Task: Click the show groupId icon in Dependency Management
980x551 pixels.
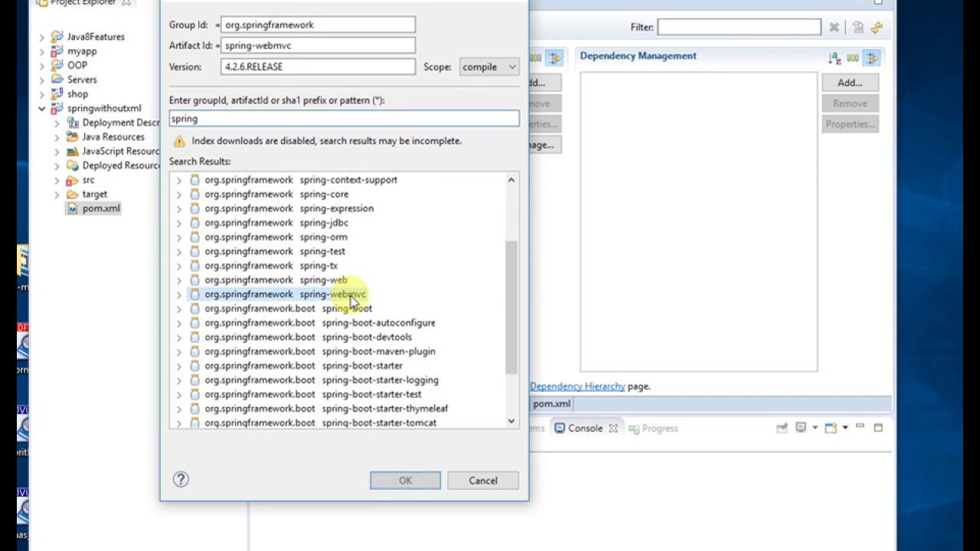Action: click(x=853, y=58)
